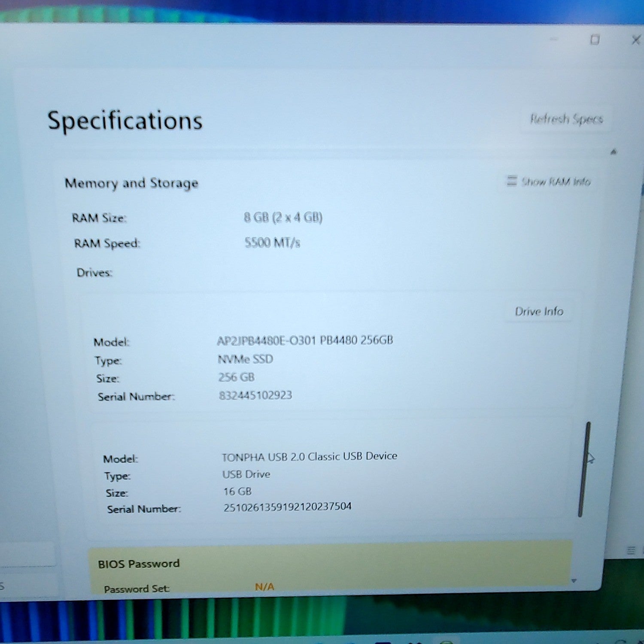Click the 8 GB RAM Size value
Viewport: 644px width, 644px height.
point(283,217)
